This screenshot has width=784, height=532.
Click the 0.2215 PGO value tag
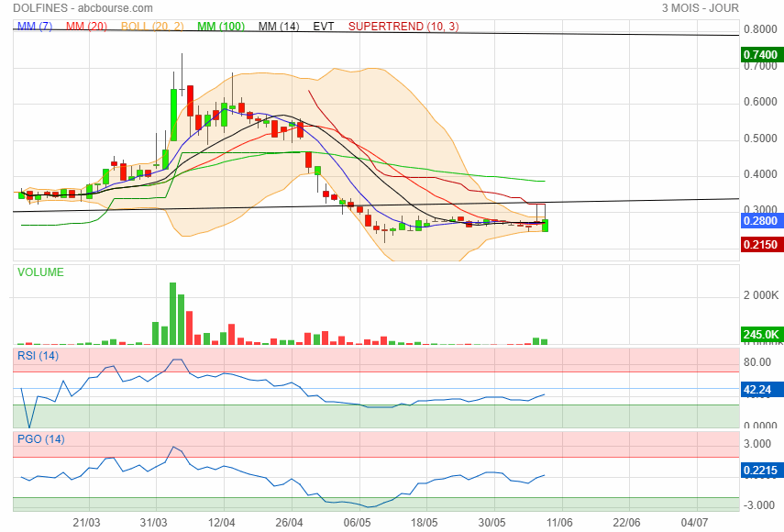762,470
